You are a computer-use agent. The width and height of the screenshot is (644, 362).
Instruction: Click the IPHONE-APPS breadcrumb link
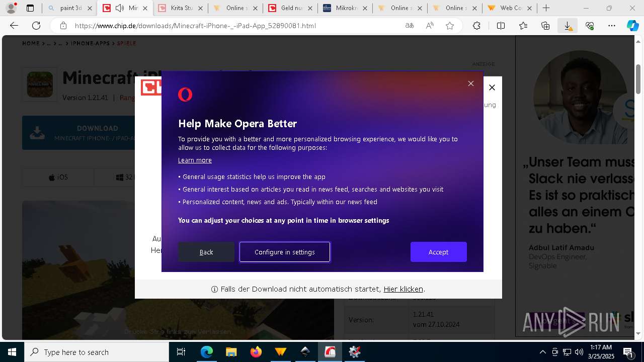[90, 44]
